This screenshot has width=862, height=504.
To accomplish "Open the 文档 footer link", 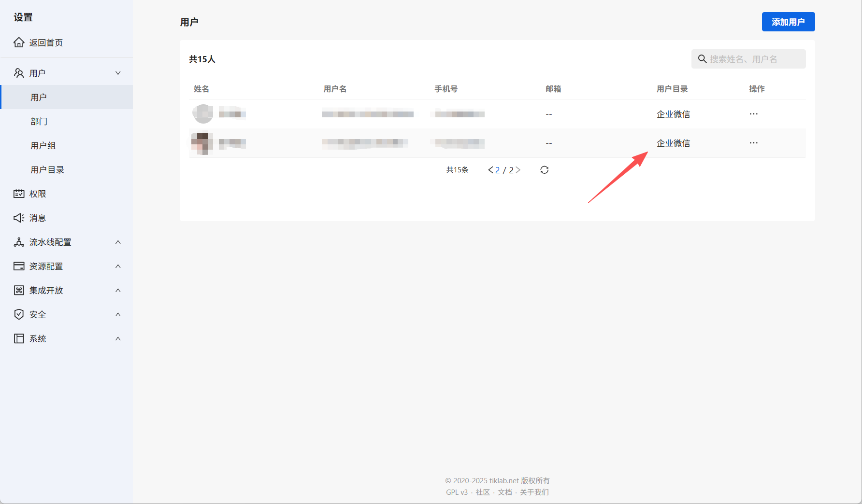I will (504, 492).
